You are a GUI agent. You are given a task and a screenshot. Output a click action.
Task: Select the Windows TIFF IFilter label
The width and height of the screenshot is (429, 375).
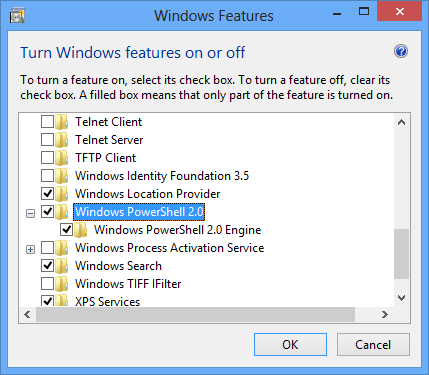[128, 284]
